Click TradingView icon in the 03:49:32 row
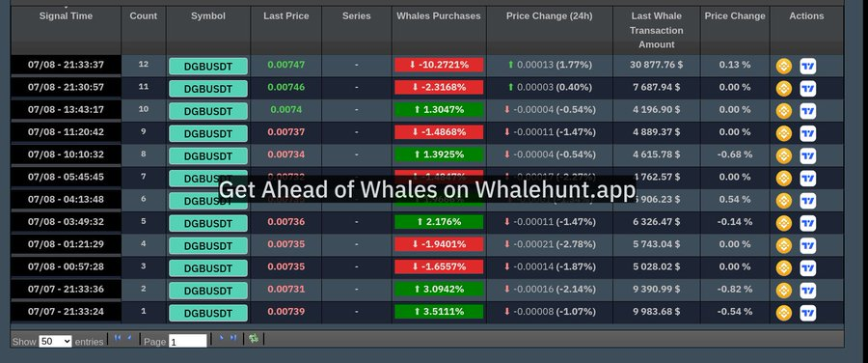Screen dimensions: 868x363 click(x=807, y=223)
